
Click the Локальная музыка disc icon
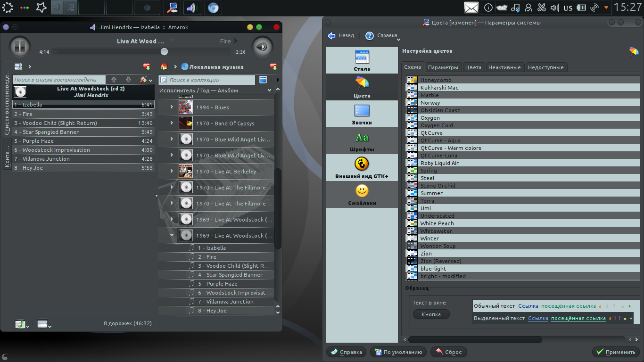point(185,66)
